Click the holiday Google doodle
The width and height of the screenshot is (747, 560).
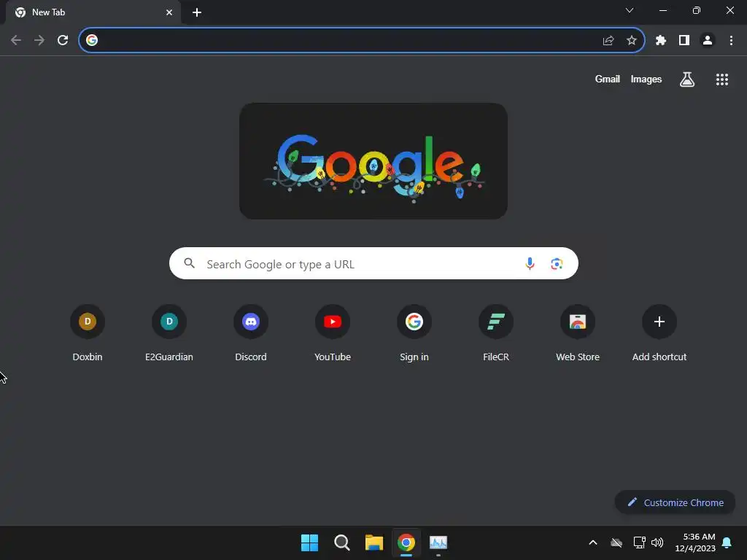pos(373,161)
